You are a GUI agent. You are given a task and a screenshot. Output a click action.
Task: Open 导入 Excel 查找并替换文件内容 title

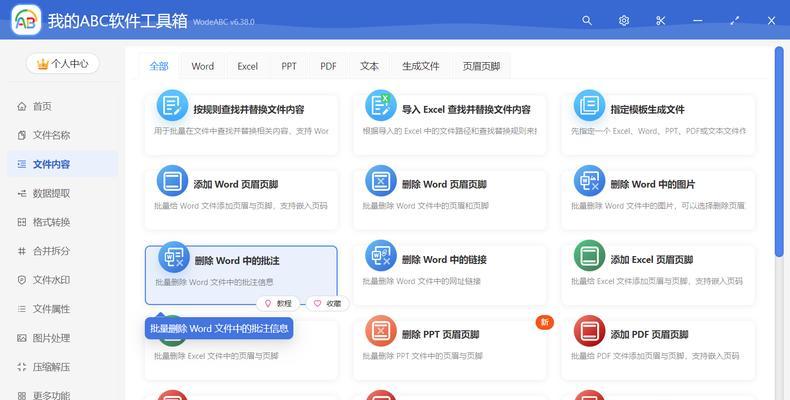click(x=466, y=109)
